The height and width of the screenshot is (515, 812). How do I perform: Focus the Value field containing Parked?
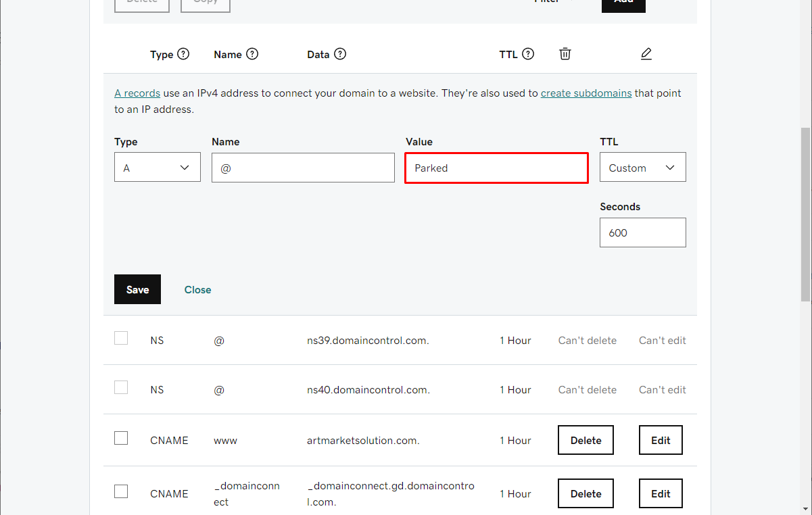pyautogui.click(x=497, y=168)
